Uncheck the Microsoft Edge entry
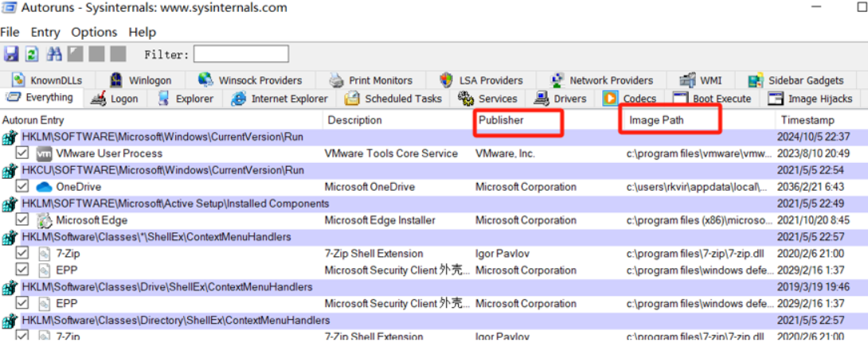Screen dimensions: 868x342 tap(22, 220)
